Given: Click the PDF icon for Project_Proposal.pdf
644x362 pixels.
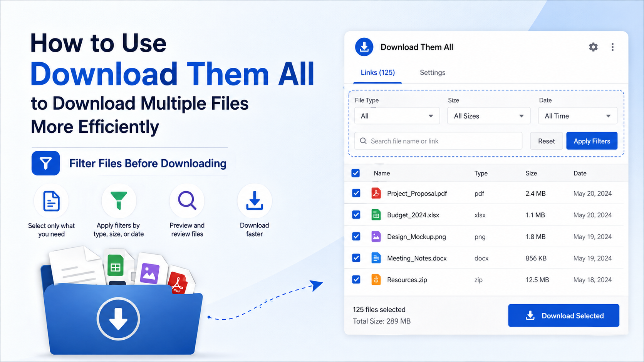Looking at the screenshot, I should 376,193.
